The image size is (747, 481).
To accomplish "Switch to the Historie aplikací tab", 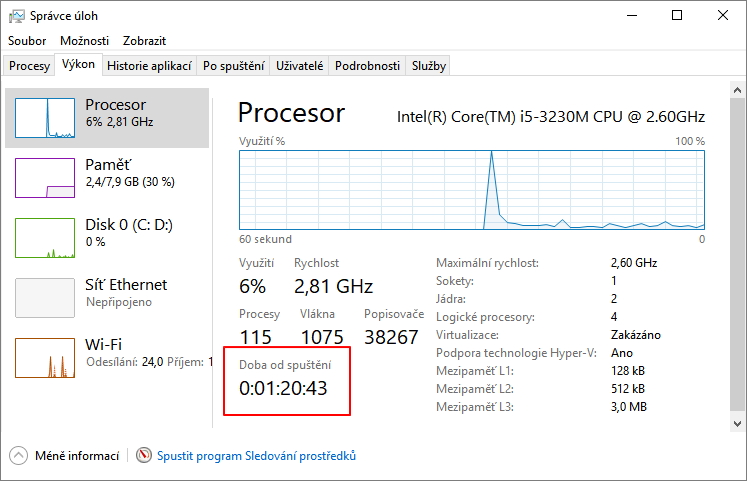I will coord(149,66).
